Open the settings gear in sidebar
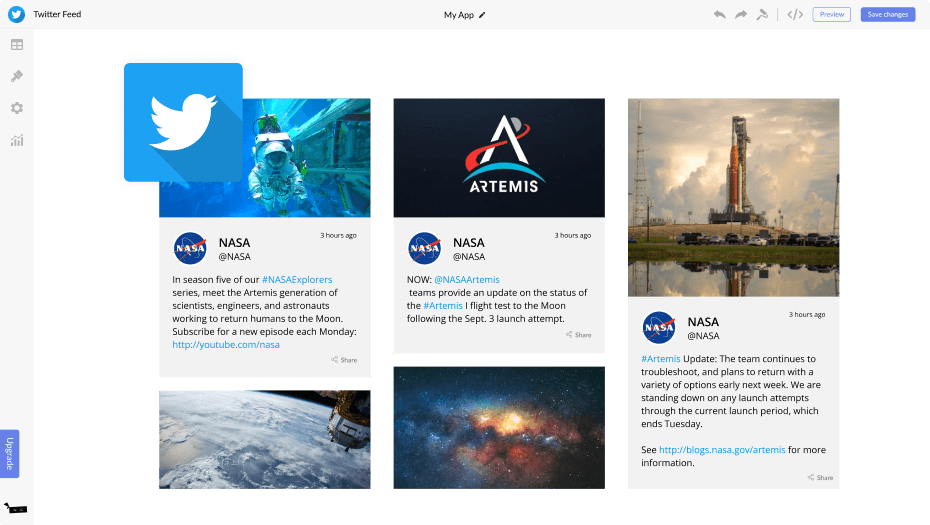The width and height of the screenshot is (930, 525). coord(17,108)
